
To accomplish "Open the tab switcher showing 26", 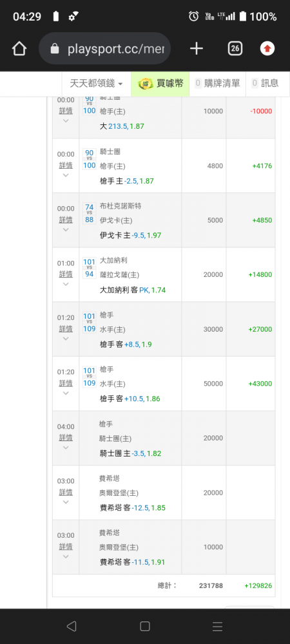I will (x=235, y=49).
